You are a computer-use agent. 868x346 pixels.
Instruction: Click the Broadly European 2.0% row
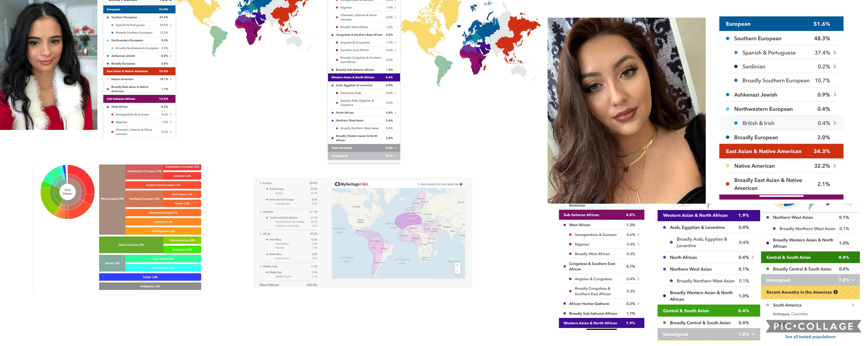[x=781, y=137]
